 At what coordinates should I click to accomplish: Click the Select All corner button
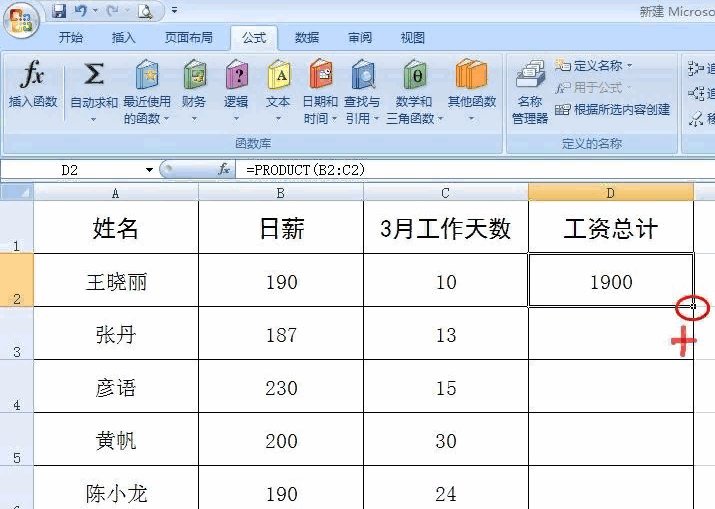pyautogui.click(x=17, y=192)
